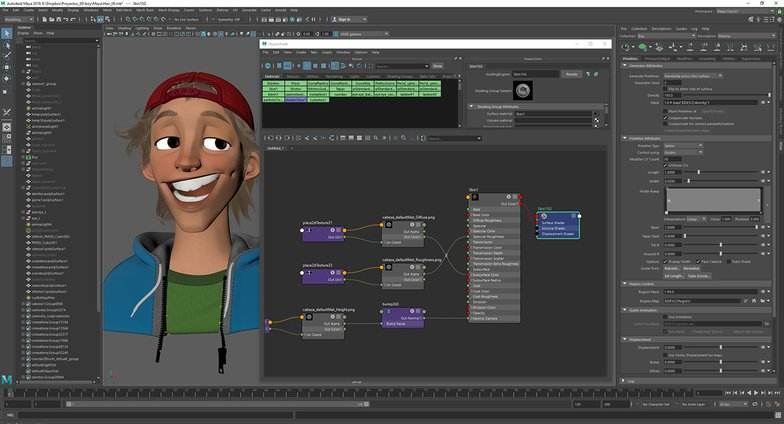
Task: Click the Rearrange Graph icon in Hypershade
Action: tap(332, 138)
